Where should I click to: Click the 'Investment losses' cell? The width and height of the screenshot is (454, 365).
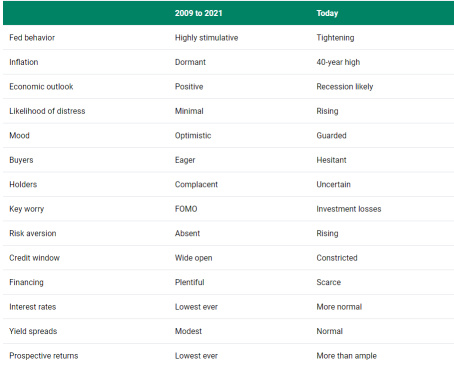pos(349,209)
